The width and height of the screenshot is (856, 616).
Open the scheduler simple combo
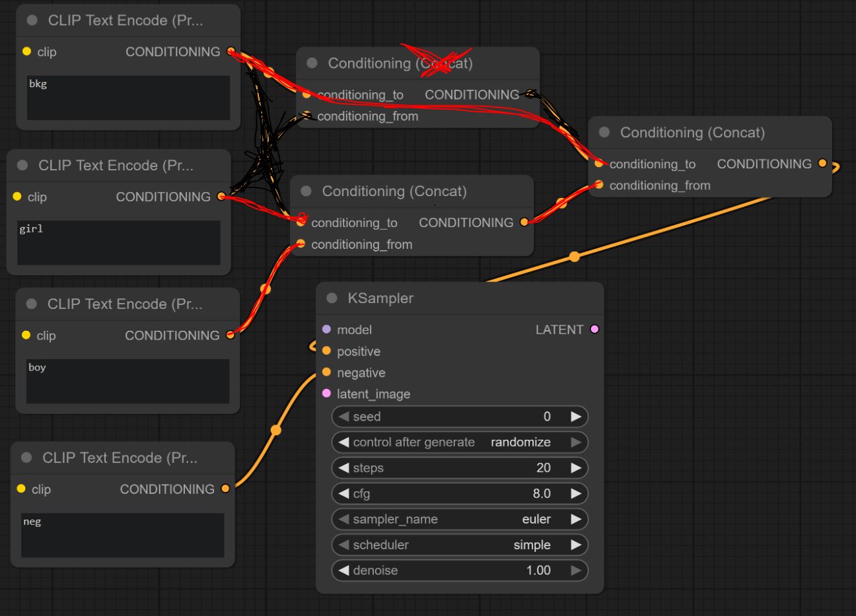460,545
